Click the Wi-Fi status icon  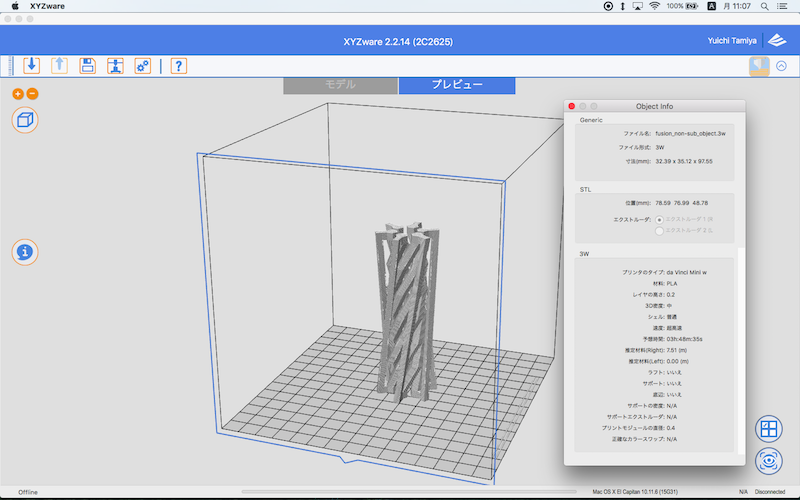[654, 6]
